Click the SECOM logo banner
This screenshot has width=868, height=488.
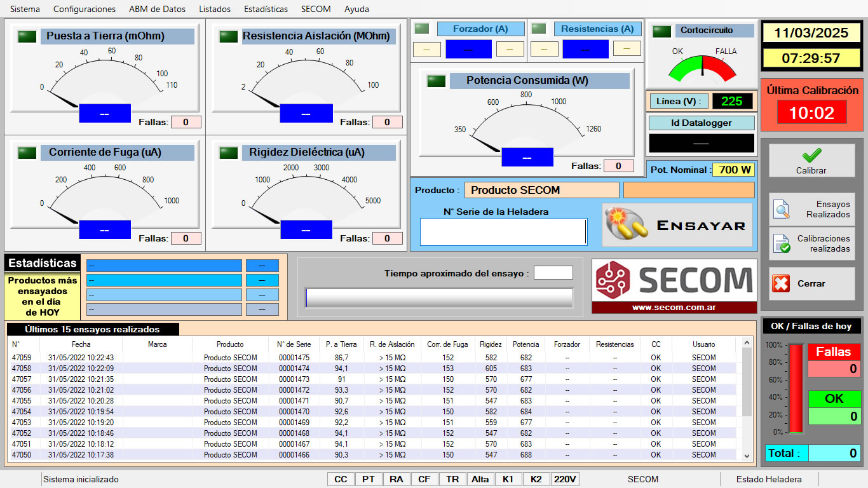point(674,280)
